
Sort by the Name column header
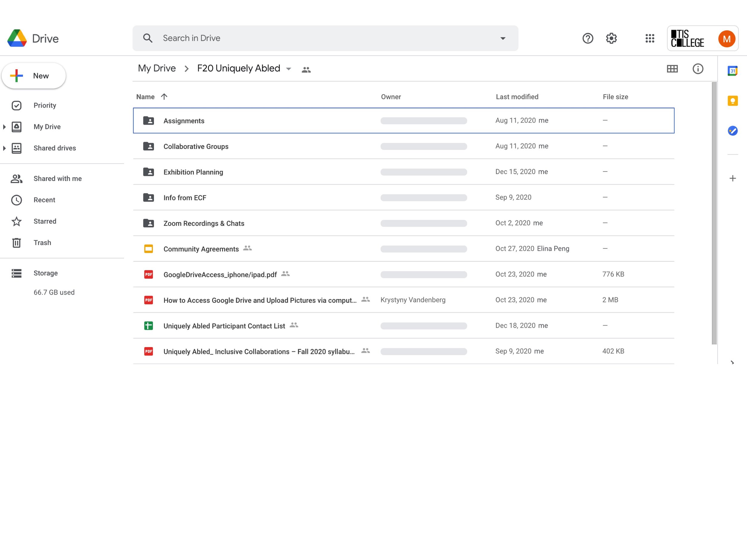point(145,96)
